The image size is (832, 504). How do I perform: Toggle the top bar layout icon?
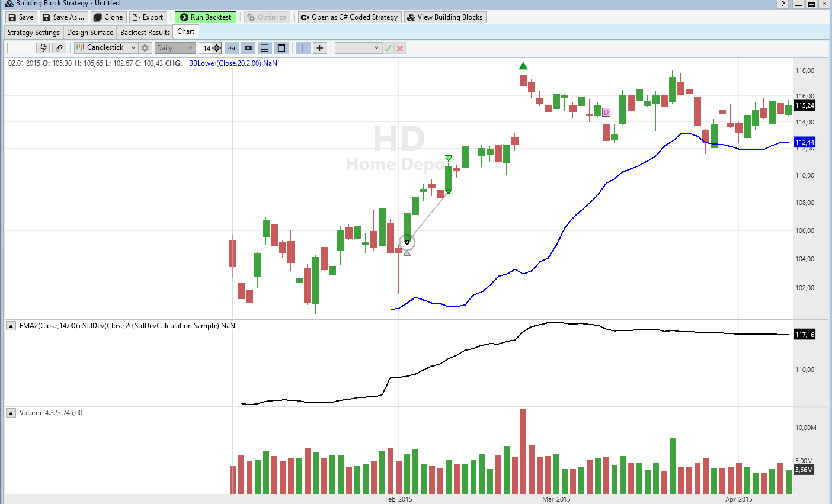(281, 48)
